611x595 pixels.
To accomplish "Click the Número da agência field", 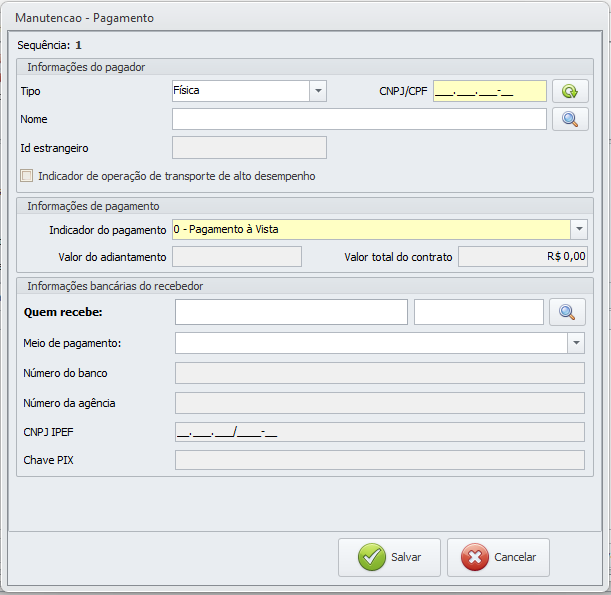I will coord(379,403).
